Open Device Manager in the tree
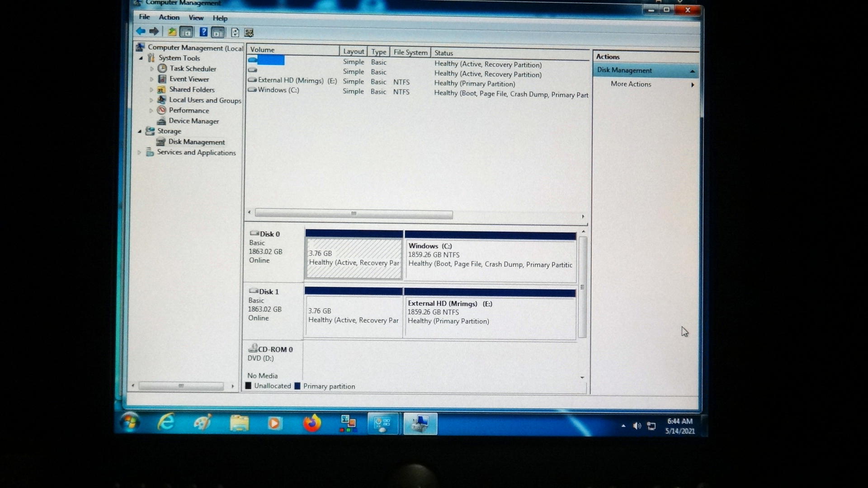This screenshot has height=488, width=868. (x=193, y=121)
